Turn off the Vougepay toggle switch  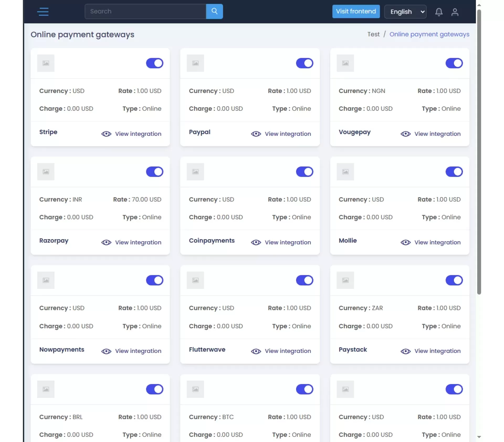[x=454, y=63]
